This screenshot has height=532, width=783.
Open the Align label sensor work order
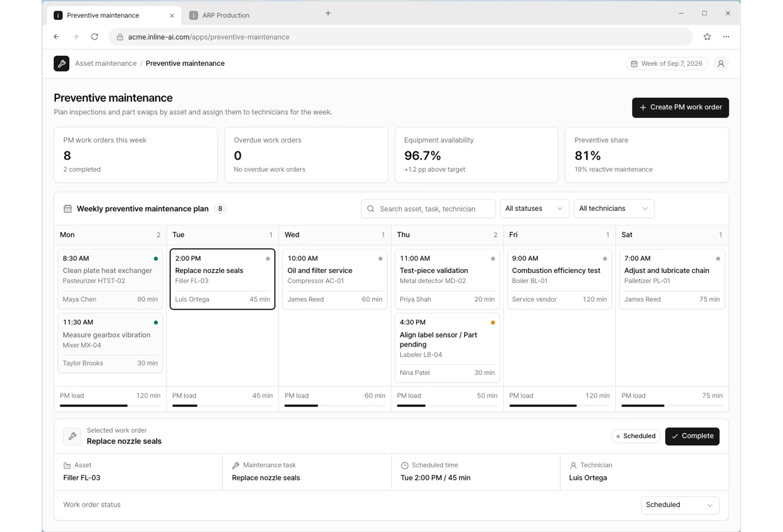point(447,348)
